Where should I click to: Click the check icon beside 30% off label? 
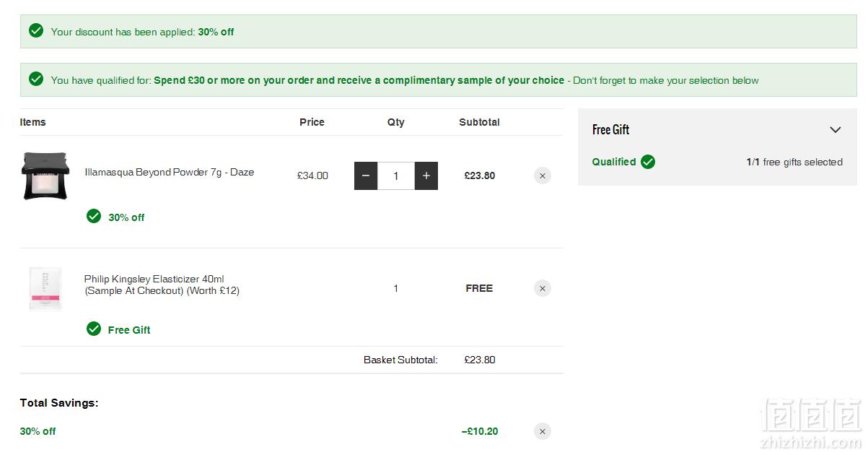pos(94,216)
